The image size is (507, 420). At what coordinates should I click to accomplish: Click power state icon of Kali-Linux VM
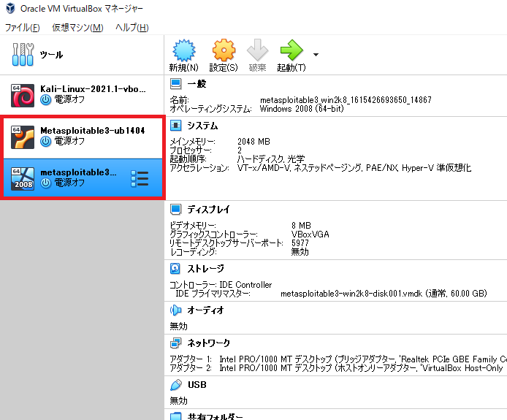[45, 99]
